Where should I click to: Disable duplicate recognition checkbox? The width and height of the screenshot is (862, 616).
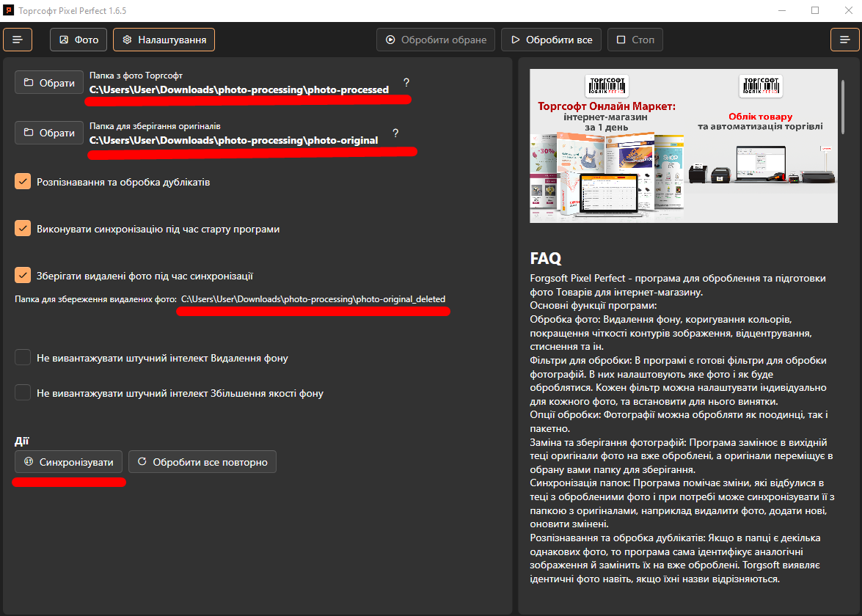coord(22,180)
